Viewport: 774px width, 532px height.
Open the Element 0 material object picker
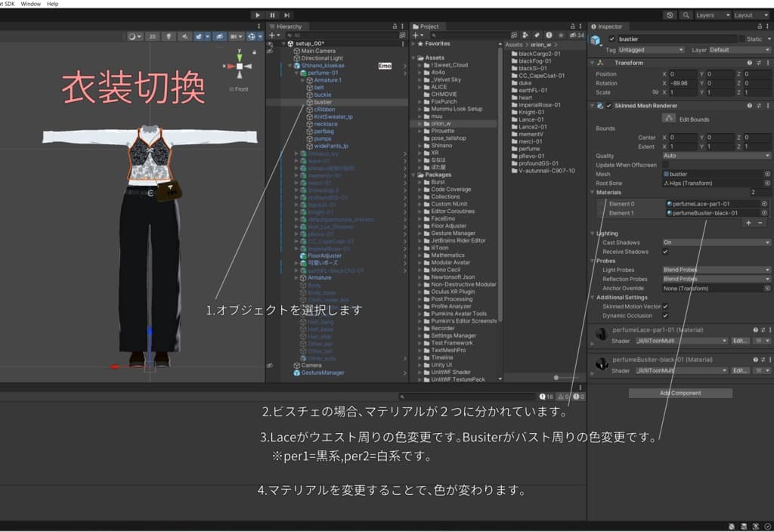point(763,203)
